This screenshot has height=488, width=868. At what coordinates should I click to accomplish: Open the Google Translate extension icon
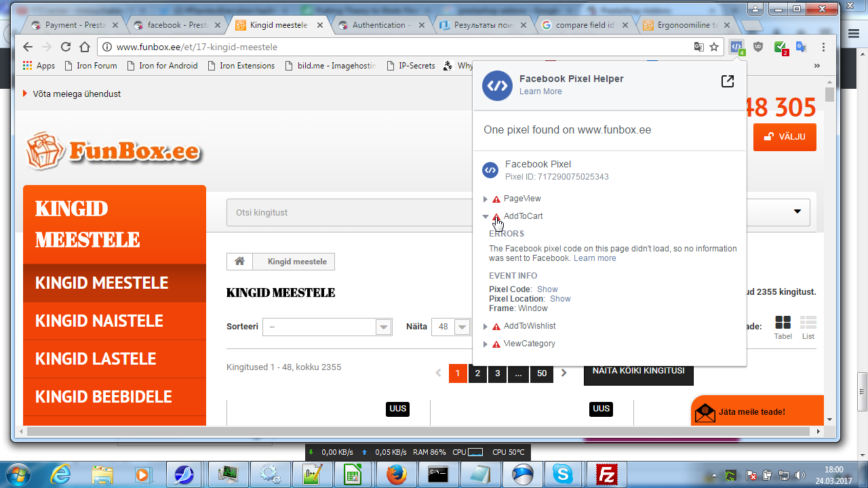pyautogui.click(x=801, y=47)
